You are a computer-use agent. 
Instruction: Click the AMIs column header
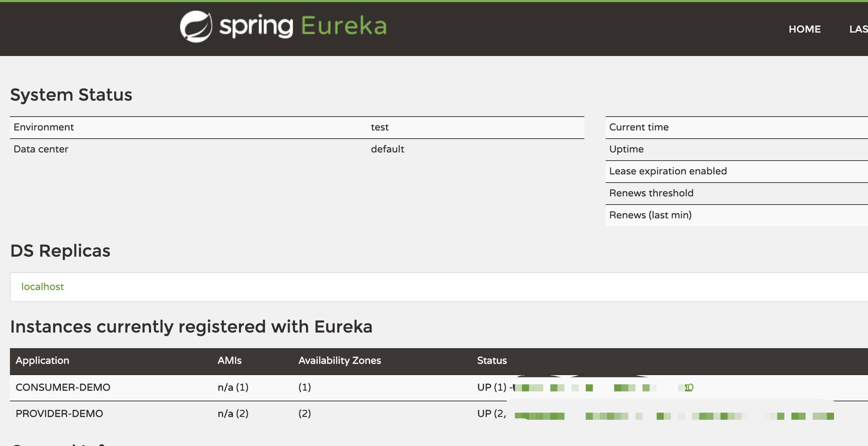coord(229,361)
